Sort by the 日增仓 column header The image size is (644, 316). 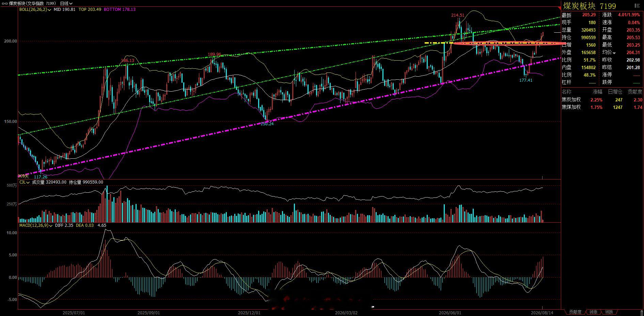point(615,92)
